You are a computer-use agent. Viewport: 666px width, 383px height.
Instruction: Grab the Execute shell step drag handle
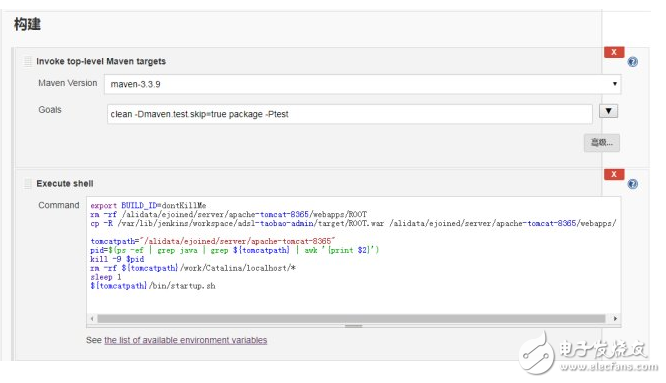28,183
